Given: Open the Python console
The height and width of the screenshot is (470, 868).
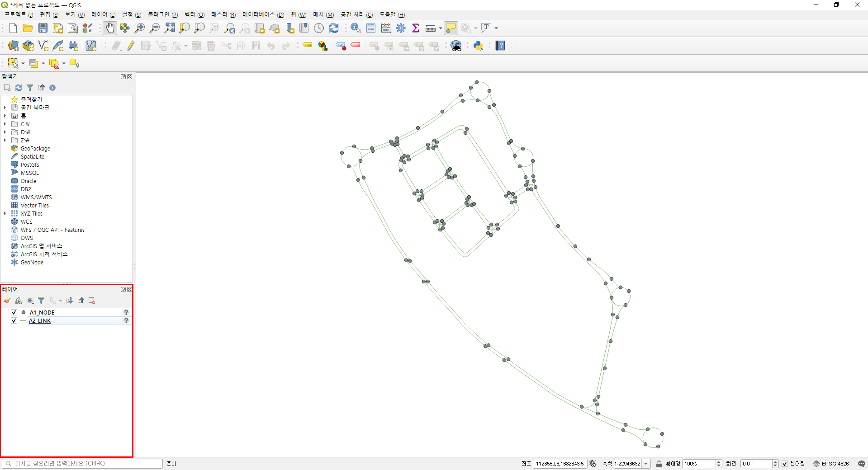Looking at the screenshot, I should coord(478,46).
